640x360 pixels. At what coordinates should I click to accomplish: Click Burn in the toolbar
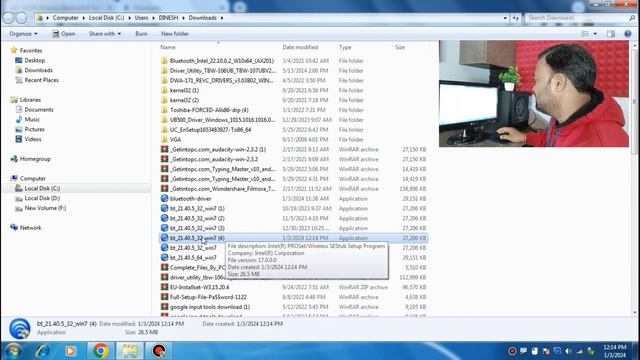141,34
